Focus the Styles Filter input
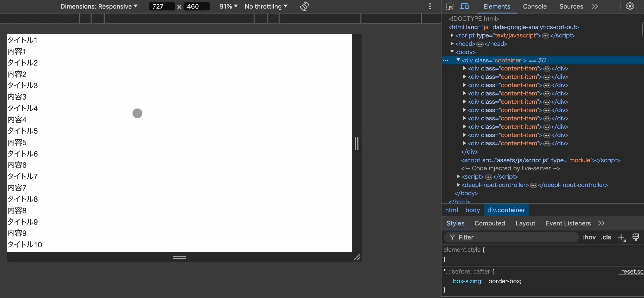 (x=512, y=237)
